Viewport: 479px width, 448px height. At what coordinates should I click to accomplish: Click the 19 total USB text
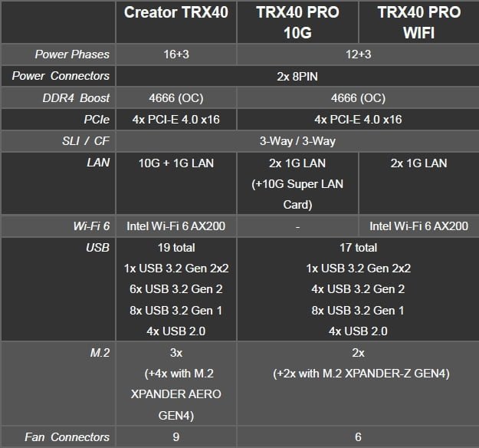pyautogui.click(x=176, y=248)
